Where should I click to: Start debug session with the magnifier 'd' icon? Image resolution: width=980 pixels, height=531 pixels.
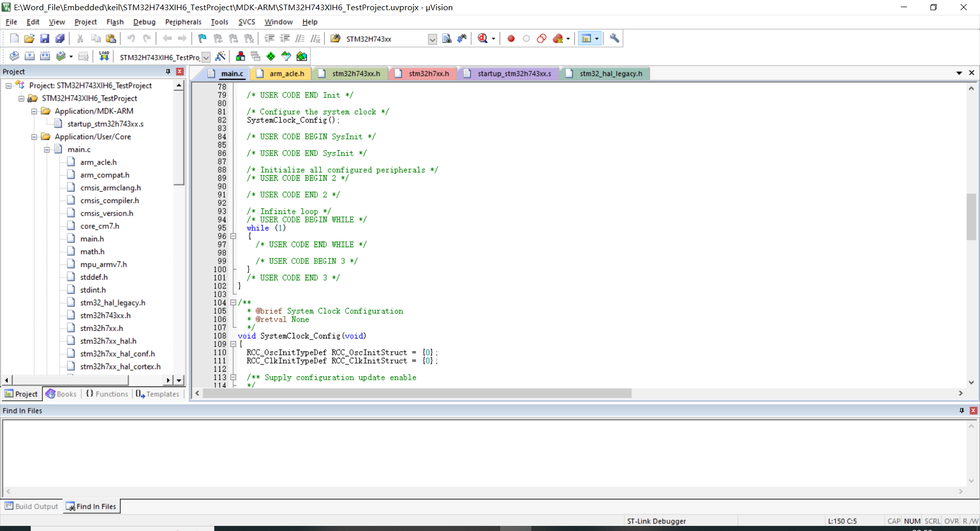pyautogui.click(x=482, y=38)
